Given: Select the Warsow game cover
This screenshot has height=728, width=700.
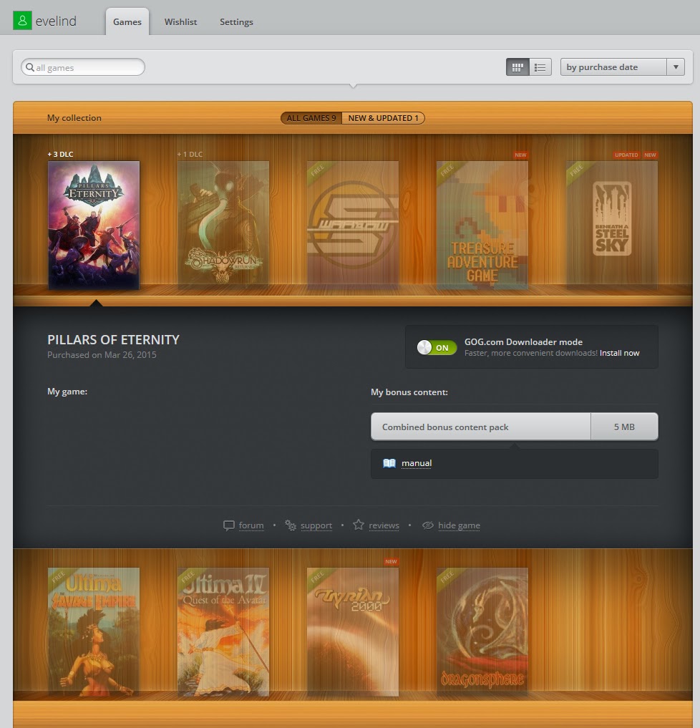Looking at the screenshot, I should tap(353, 225).
